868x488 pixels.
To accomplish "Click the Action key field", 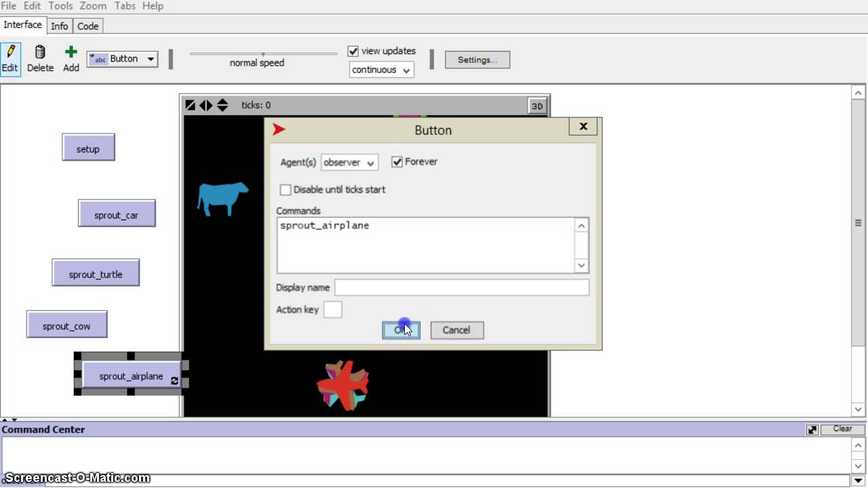I will coord(333,310).
